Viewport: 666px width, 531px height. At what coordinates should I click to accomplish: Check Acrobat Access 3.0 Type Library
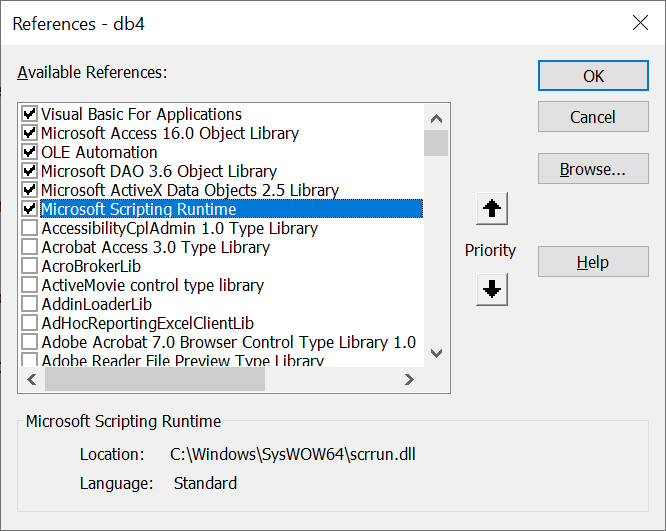pos(29,247)
